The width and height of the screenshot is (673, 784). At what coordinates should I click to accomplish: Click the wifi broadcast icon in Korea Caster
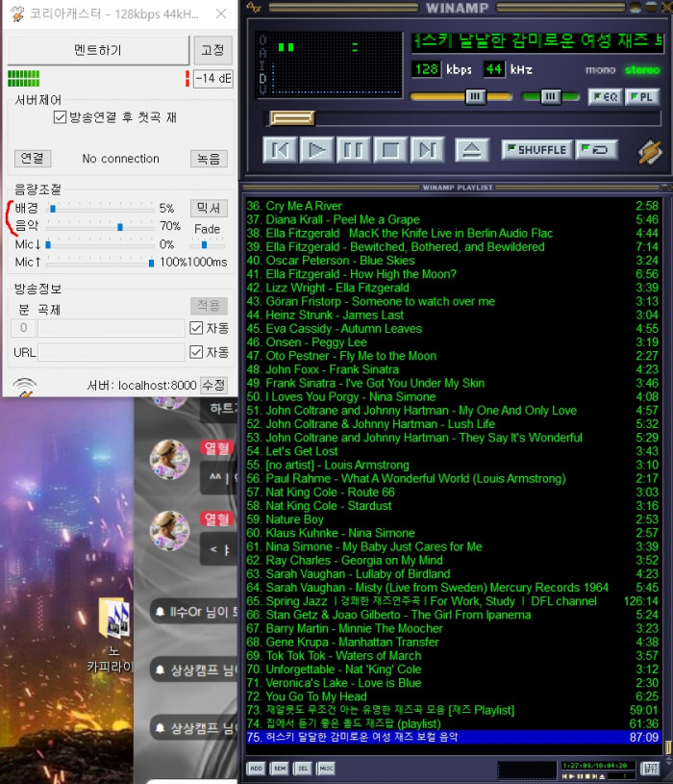click(x=23, y=387)
